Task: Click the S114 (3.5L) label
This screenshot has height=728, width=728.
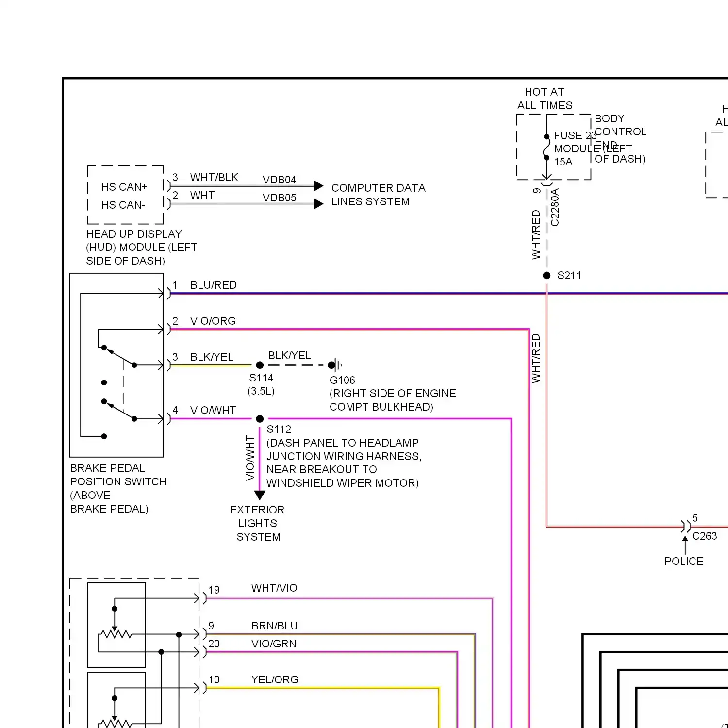Action: [x=261, y=384]
